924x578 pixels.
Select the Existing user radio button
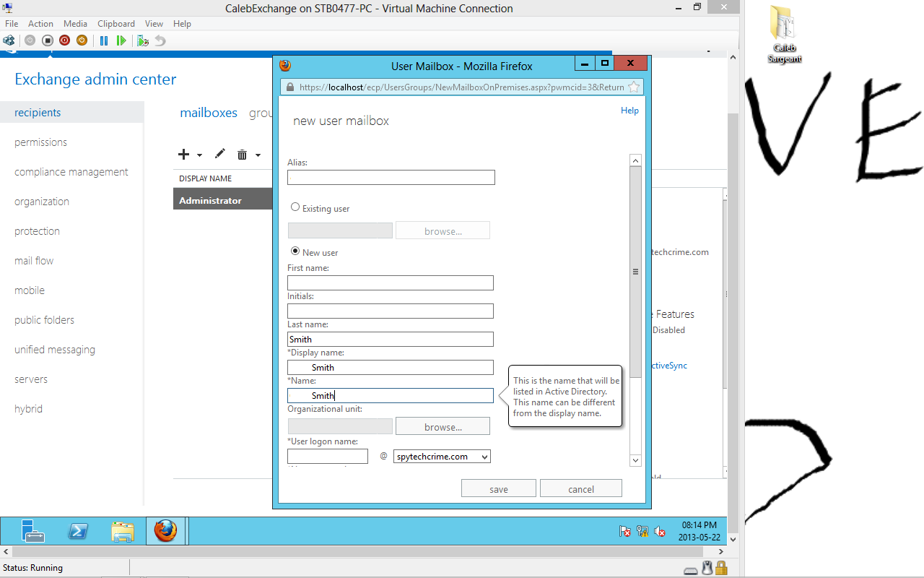pos(295,207)
